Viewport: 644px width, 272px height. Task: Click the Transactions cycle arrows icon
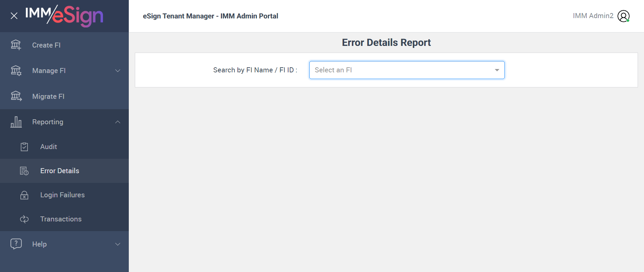[x=24, y=219]
